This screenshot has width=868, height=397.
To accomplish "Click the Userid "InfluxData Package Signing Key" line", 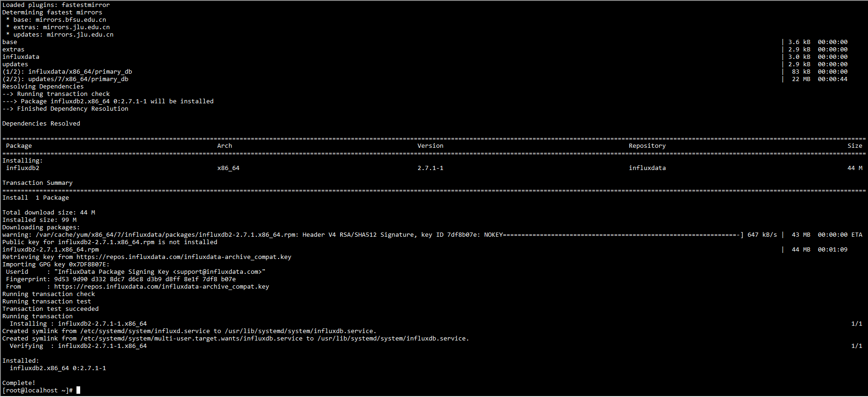I will [x=136, y=272].
